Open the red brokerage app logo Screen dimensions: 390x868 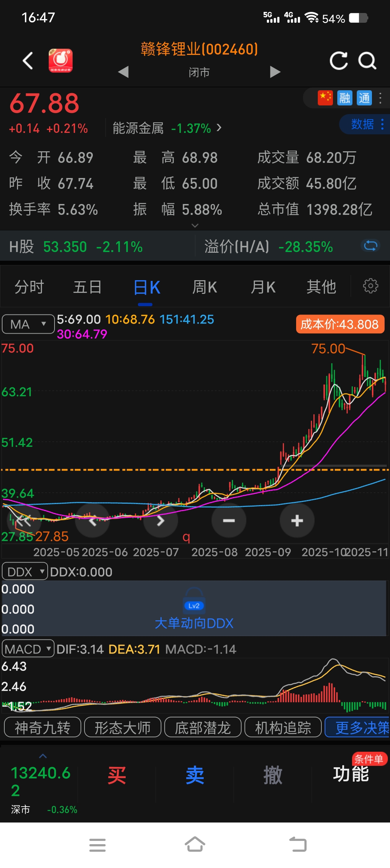pyautogui.click(x=61, y=61)
